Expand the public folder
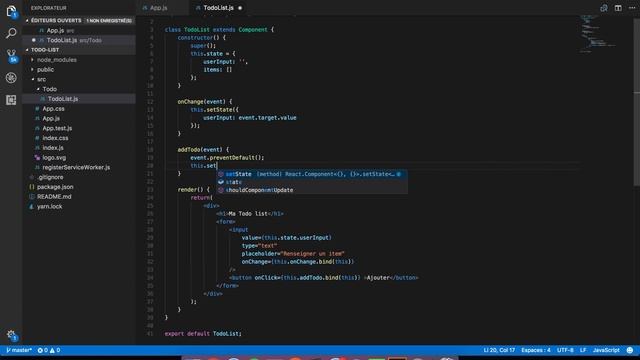640x360 pixels. pyautogui.click(x=33, y=69)
